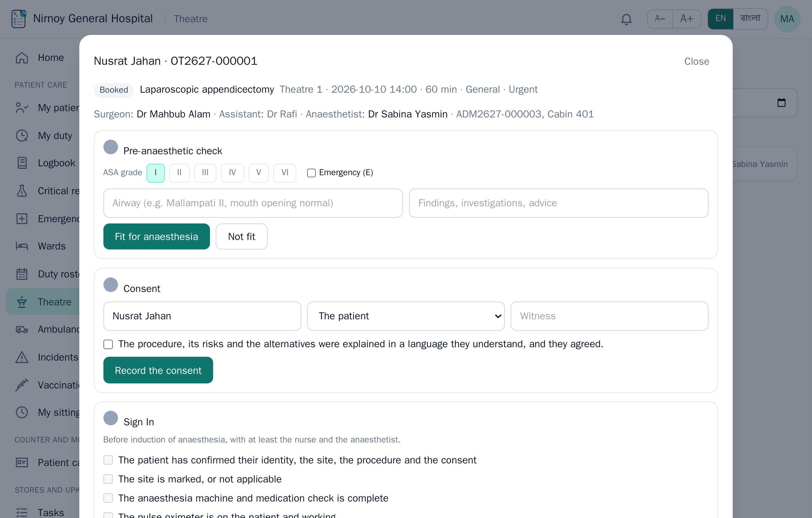Image resolution: width=812 pixels, height=518 pixels.
Task: Switch language to বাংলা
Action: pos(750,18)
